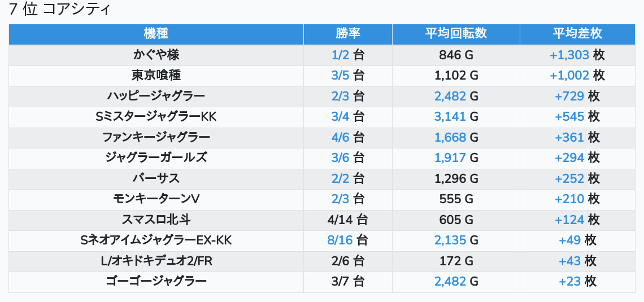Open the 3,141 average spins link

[x=450, y=117]
